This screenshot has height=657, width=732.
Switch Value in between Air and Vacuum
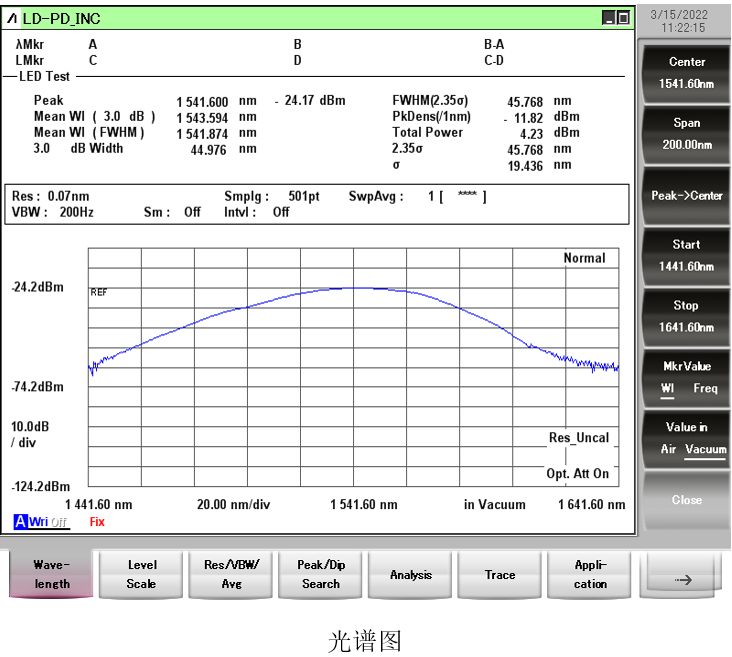[686, 438]
